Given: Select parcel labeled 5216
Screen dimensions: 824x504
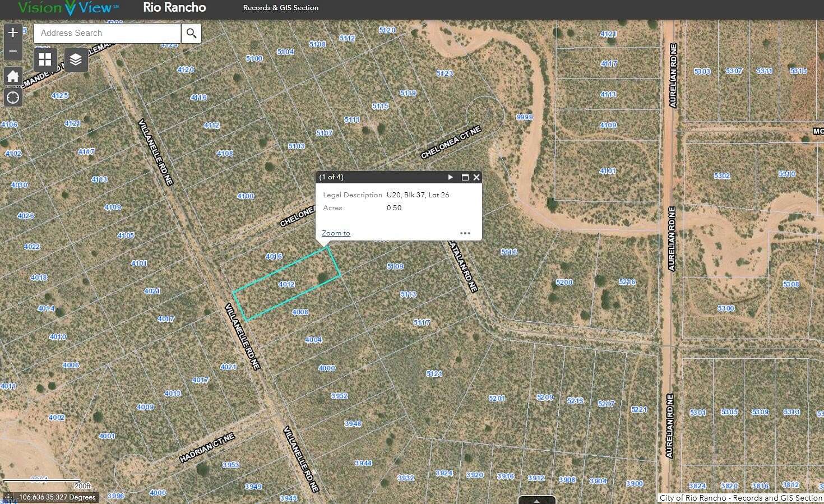Looking at the screenshot, I should pos(627,282).
